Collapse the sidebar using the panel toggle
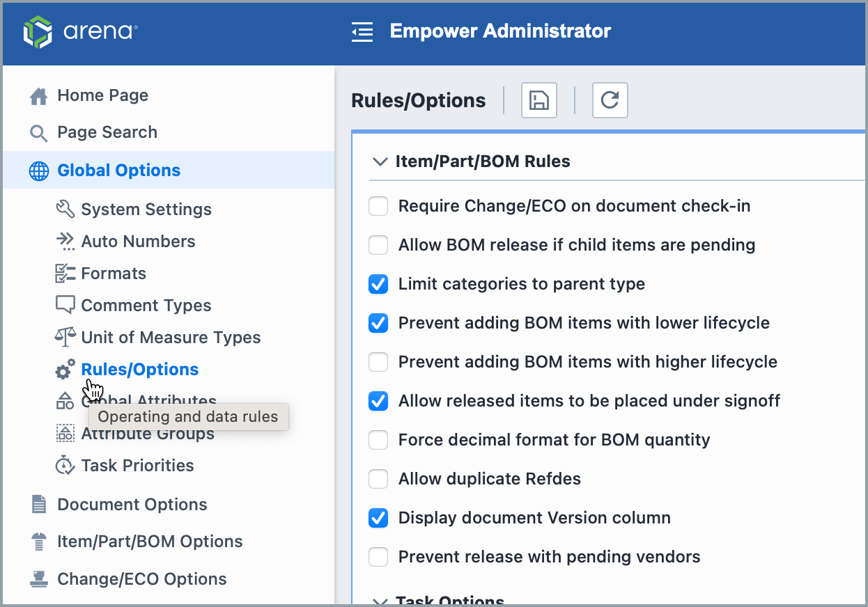 click(x=362, y=31)
